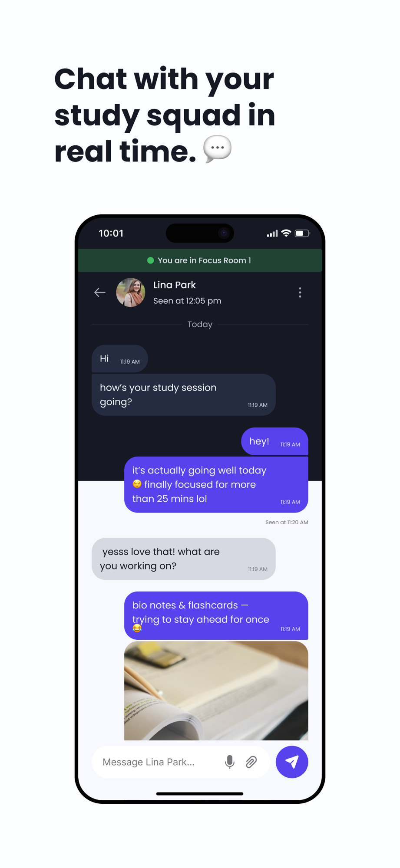Screen dimensions: 400x868
Task: Open Lina Park's profile photo
Action: pyautogui.click(x=131, y=293)
